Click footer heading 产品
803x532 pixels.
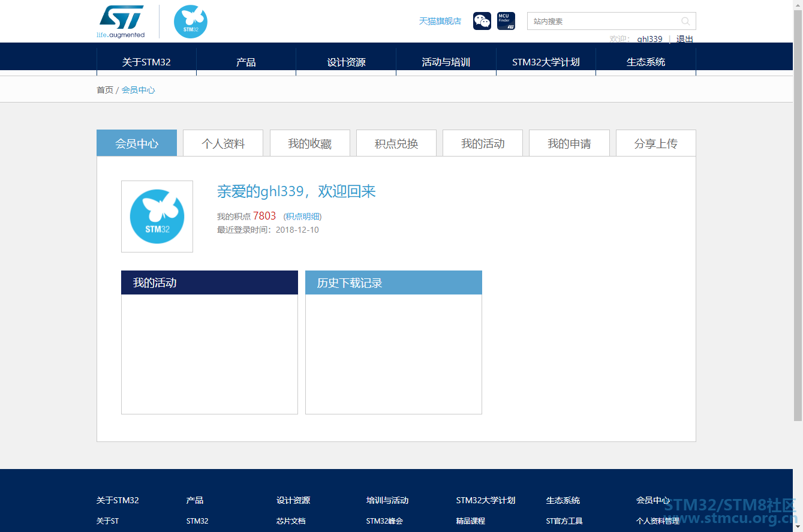pos(195,500)
